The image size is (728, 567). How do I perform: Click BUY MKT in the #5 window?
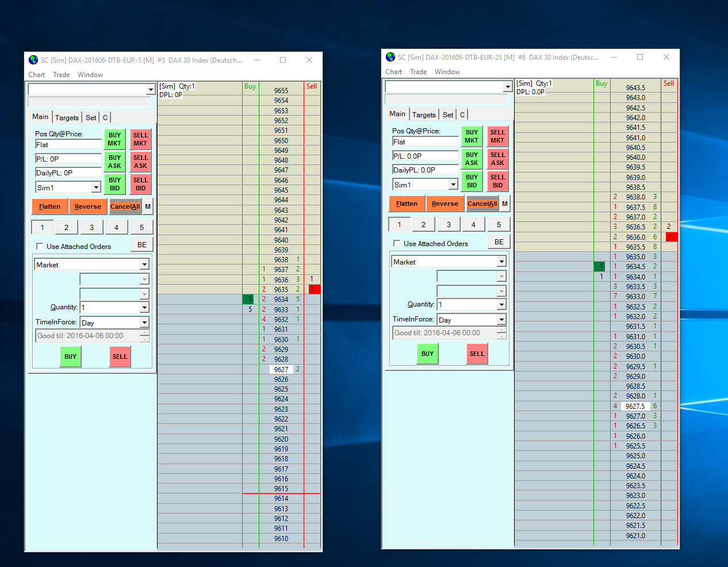click(x=114, y=140)
